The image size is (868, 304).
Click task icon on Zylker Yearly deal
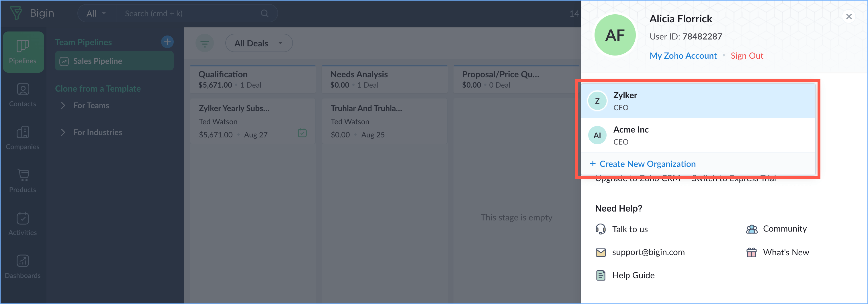(302, 133)
